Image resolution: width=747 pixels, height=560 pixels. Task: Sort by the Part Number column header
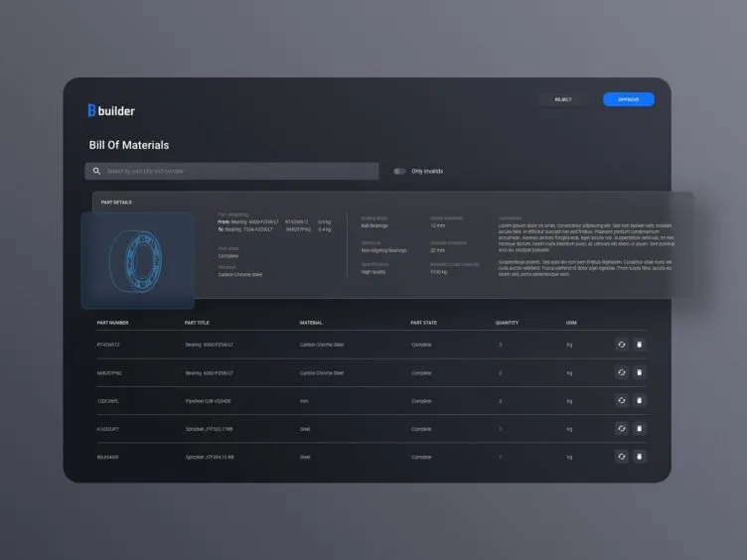[113, 323]
